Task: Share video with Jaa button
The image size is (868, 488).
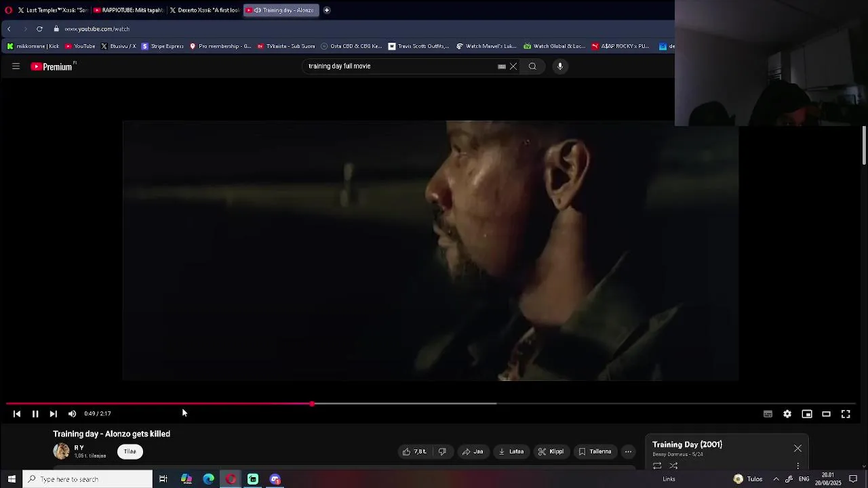Action: click(x=473, y=451)
